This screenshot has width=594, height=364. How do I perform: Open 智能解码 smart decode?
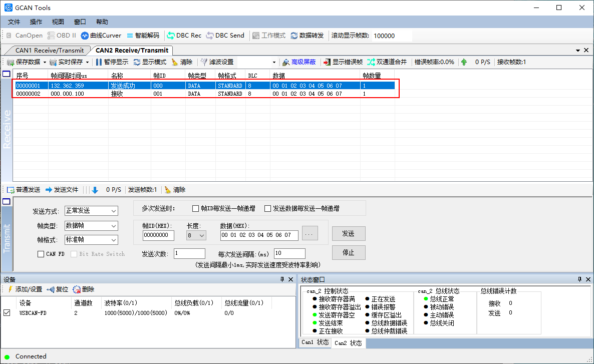(143, 36)
